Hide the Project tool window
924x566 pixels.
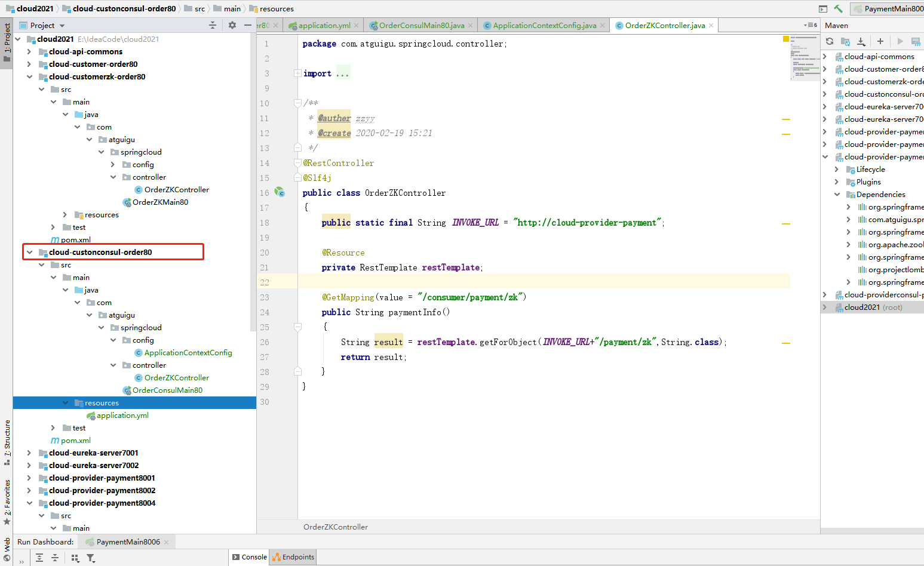click(247, 25)
